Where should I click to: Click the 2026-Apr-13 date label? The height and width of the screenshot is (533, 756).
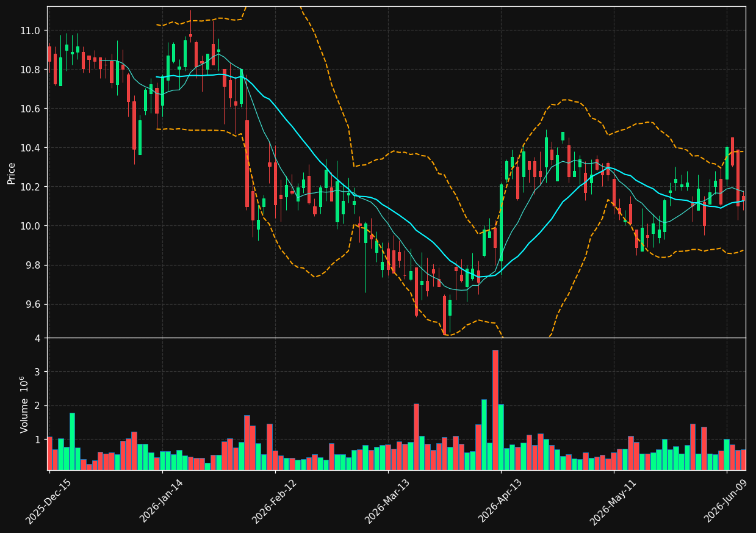click(x=500, y=501)
